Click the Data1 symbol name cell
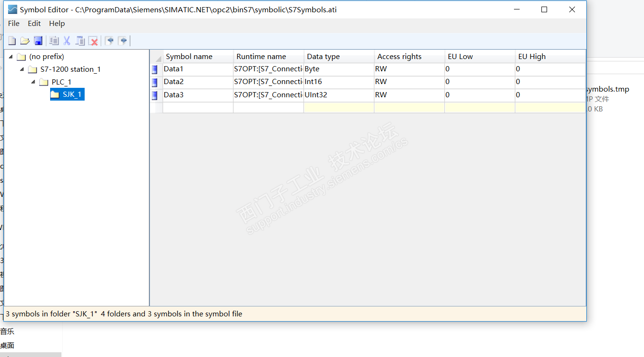Image resolution: width=644 pixels, height=357 pixels. [x=198, y=69]
